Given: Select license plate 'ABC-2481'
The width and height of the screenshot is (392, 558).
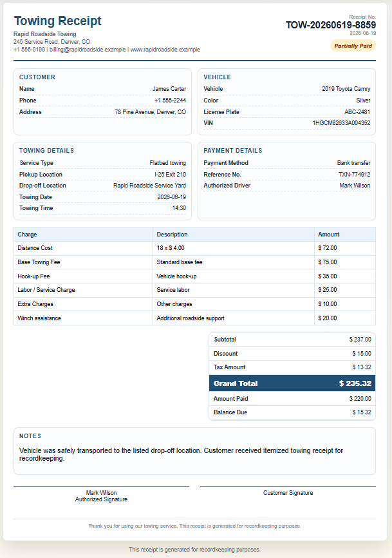Looking at the screenshot, I should 357,111.
